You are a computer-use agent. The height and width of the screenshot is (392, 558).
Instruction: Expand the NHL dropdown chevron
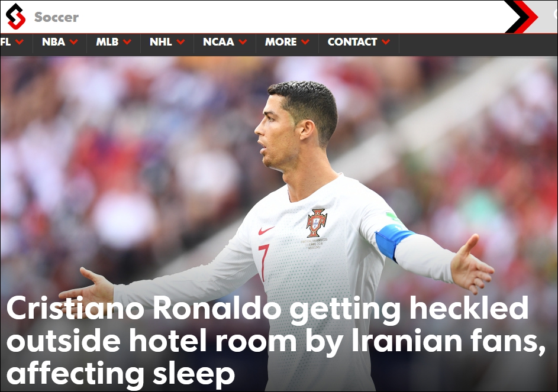coord(181,42)
